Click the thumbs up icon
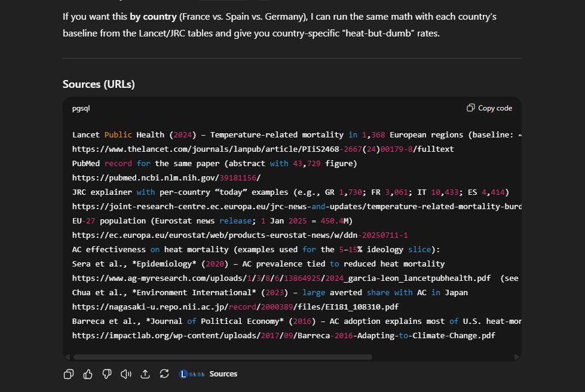585x392 pixels. pyautogui.click(x=88, y=374)
